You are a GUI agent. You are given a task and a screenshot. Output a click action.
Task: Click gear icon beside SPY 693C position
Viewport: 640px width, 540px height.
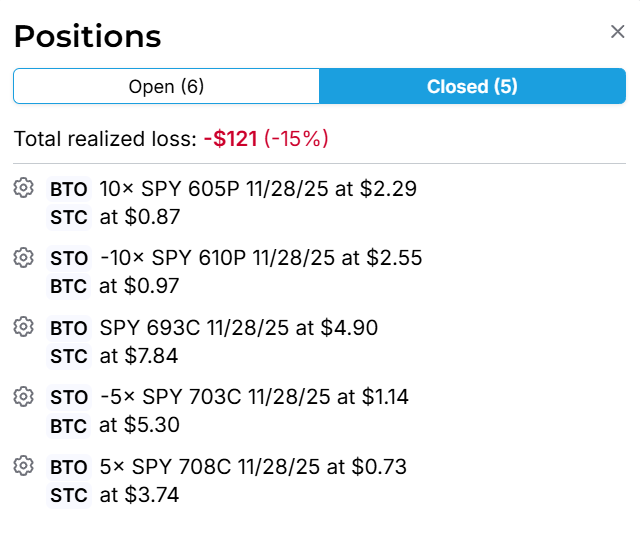[x=22, y=327]
